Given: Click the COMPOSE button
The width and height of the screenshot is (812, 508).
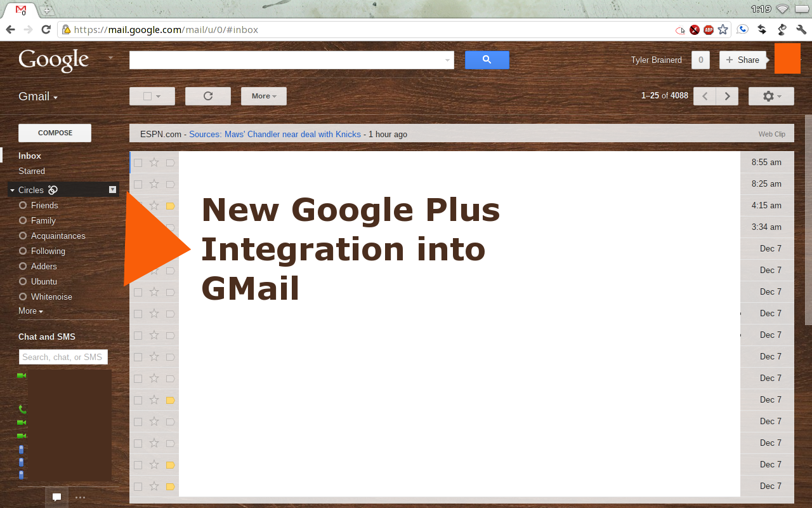Looking at the screenshot, I should (55, 133).
